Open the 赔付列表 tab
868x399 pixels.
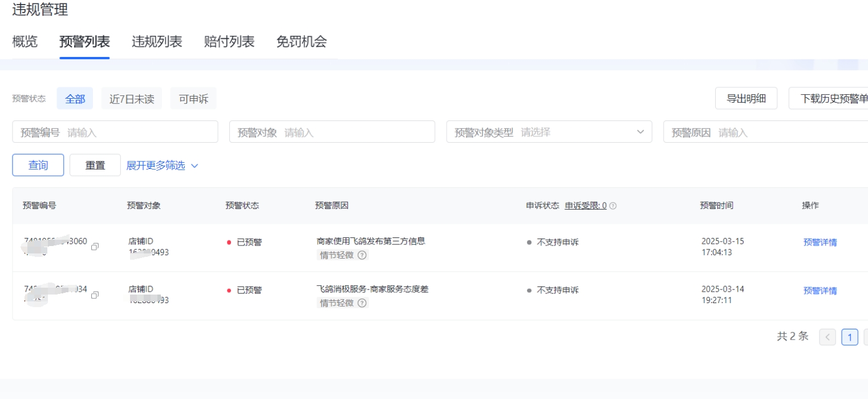[x=229, y=42]
